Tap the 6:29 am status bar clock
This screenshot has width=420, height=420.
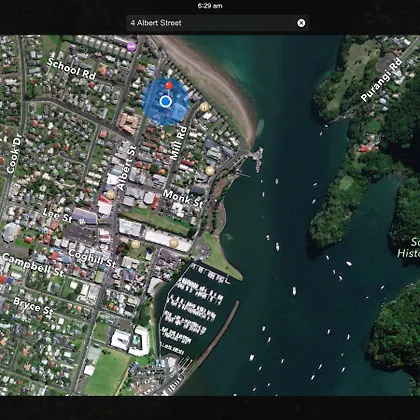pos(210,6)
